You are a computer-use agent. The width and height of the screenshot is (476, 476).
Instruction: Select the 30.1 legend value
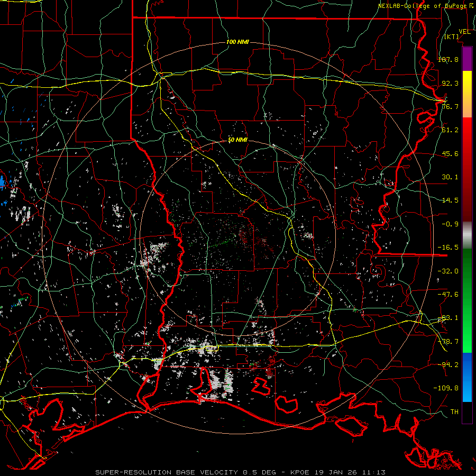click(x=450, y=177)
